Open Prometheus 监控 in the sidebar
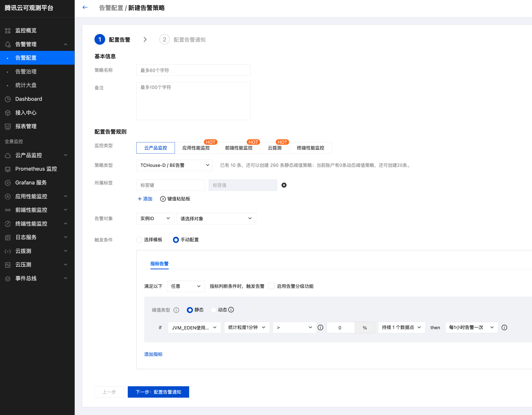 click(x=36, y=169)
